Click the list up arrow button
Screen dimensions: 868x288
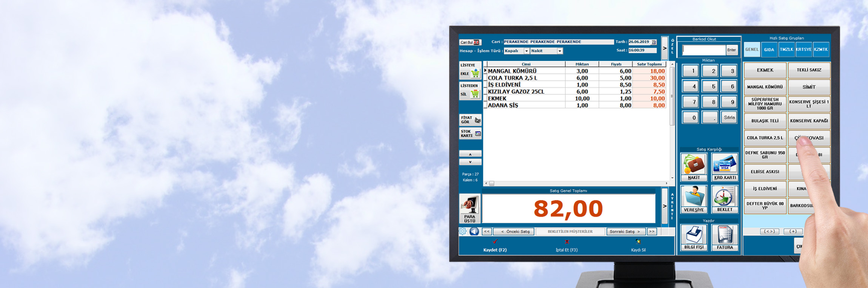[470, 154]
